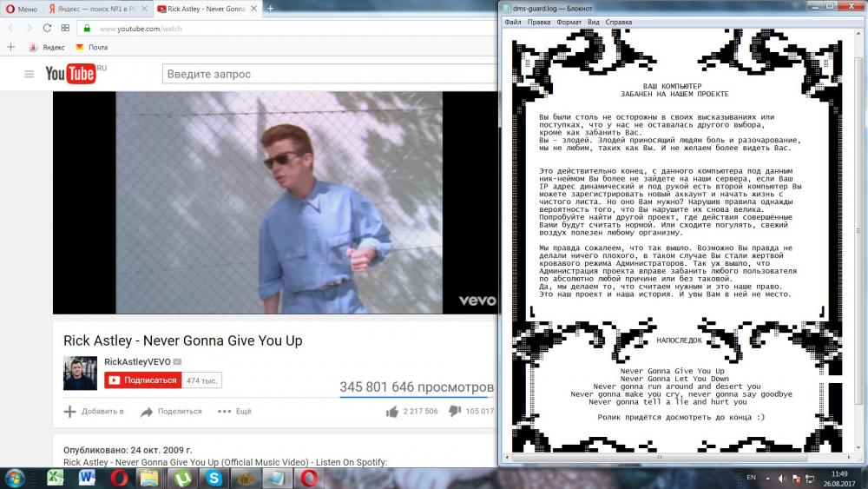Open the Опера Меню button
The image size is (868, 489).
(22, 8)
